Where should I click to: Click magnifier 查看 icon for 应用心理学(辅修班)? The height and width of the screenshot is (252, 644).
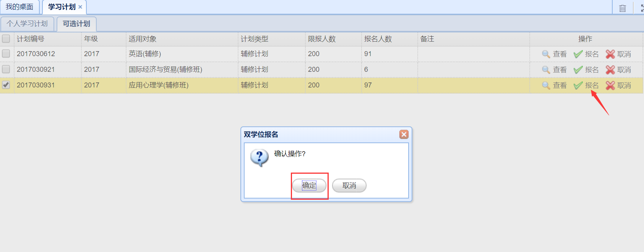coord(546,86)
